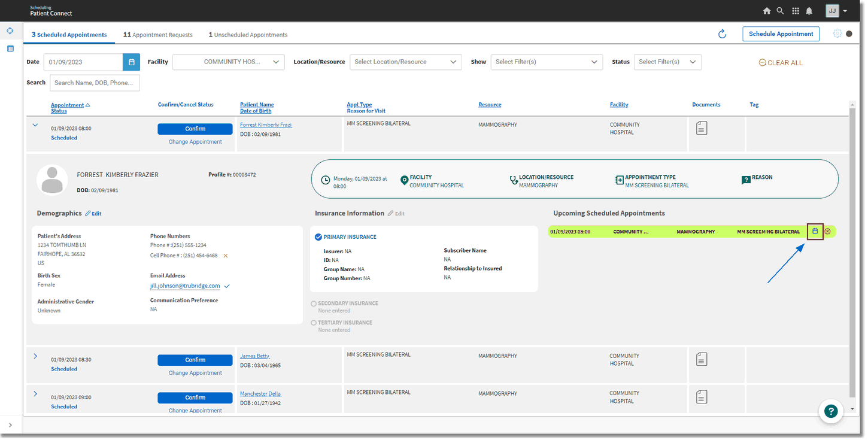Confirm the 08:30 James Betty appointment
The height and width of the screenshot is (440, 868).
195,360
